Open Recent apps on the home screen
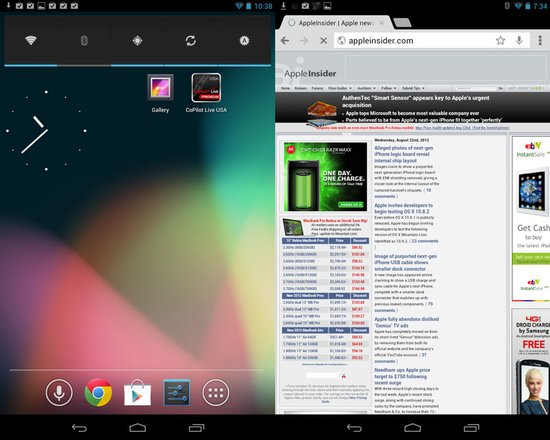 coord(196,427)
